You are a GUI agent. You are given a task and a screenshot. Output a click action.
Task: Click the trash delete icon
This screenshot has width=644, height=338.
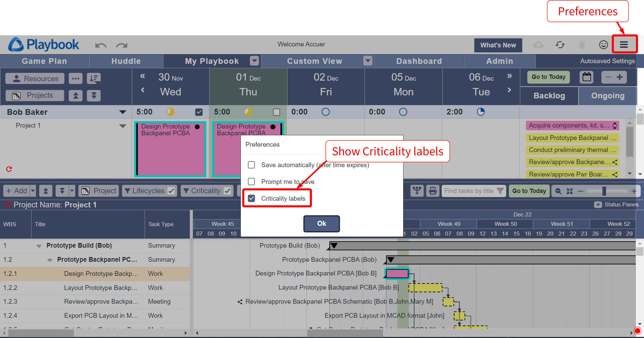click(x=582, y=45)
